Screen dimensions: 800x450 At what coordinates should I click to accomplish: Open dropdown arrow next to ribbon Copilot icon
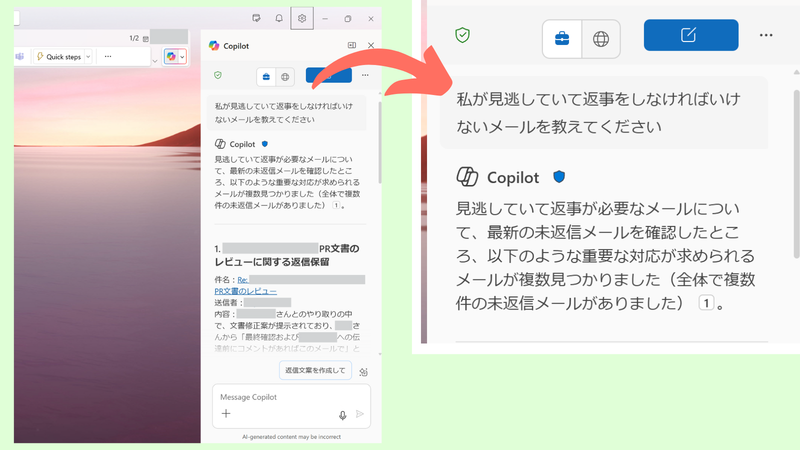pos(182,57)
